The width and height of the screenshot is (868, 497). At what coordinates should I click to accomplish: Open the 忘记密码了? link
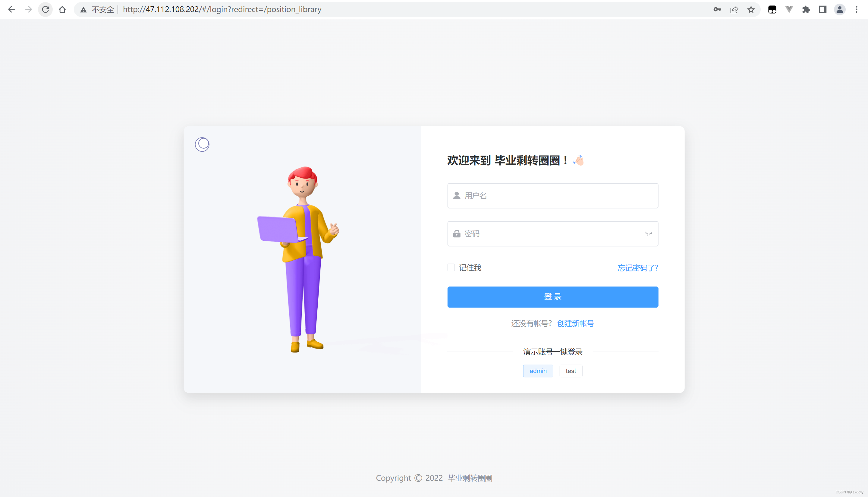click(638, 268)
